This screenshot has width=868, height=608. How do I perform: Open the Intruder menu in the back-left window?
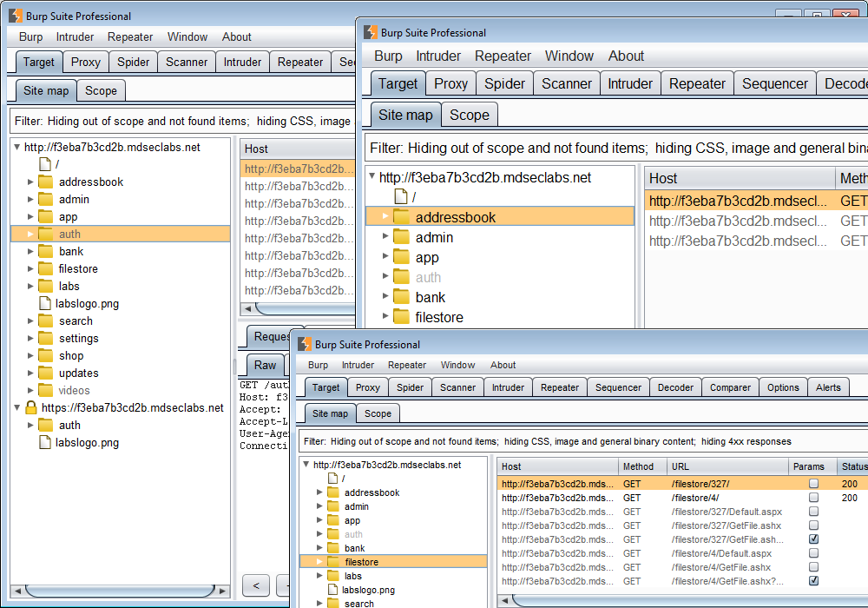(x=75, y=36)
